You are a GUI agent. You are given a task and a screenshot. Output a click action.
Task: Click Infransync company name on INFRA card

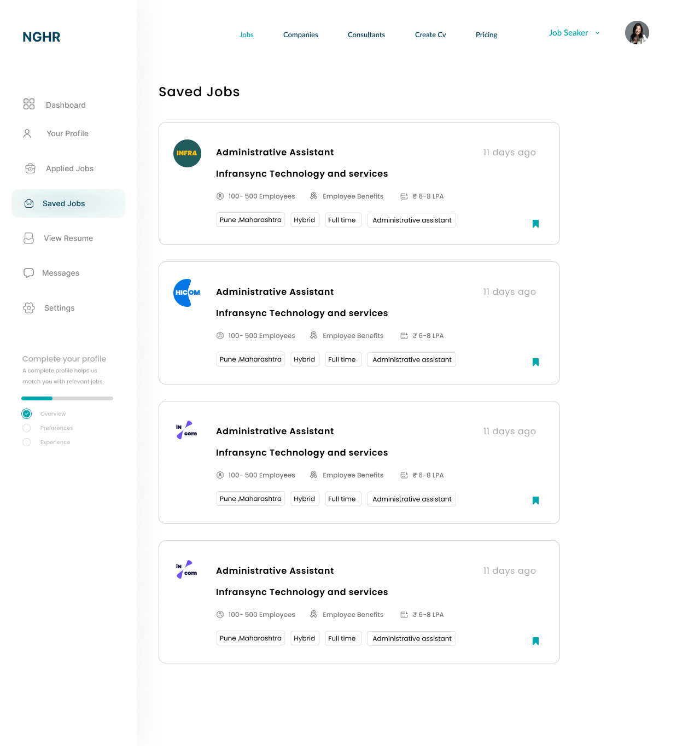click(x=302, y=173)
